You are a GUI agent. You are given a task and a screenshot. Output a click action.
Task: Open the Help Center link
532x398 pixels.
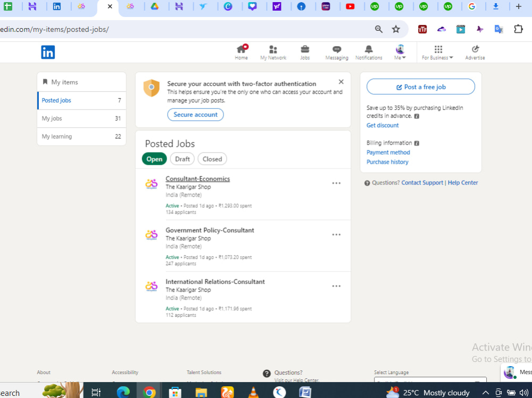pyautogui.click(x=463, y=182)
